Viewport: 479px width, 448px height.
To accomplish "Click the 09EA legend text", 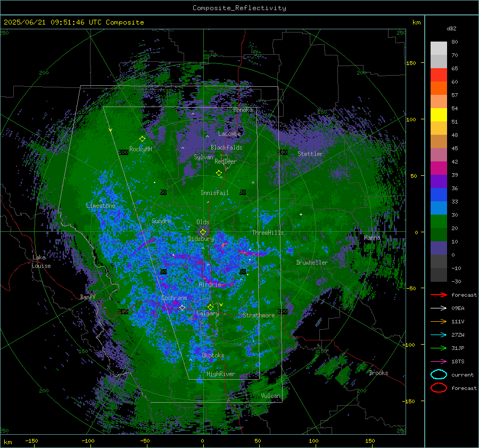I will click(x=458, y=308).
